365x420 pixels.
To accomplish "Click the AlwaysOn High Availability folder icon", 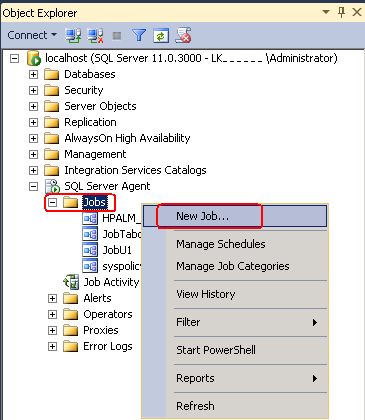I will (52, 138).
